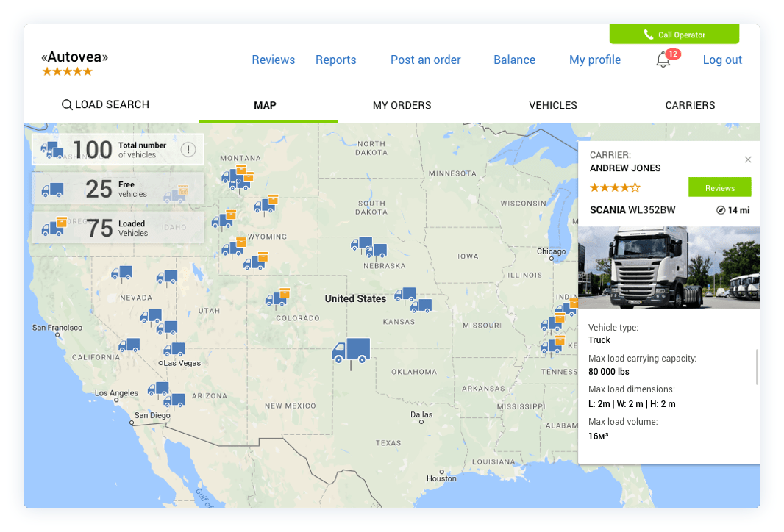This screenshot has width=784, height=532.
Task: Click Post an order link
Action: pos(426,60)
